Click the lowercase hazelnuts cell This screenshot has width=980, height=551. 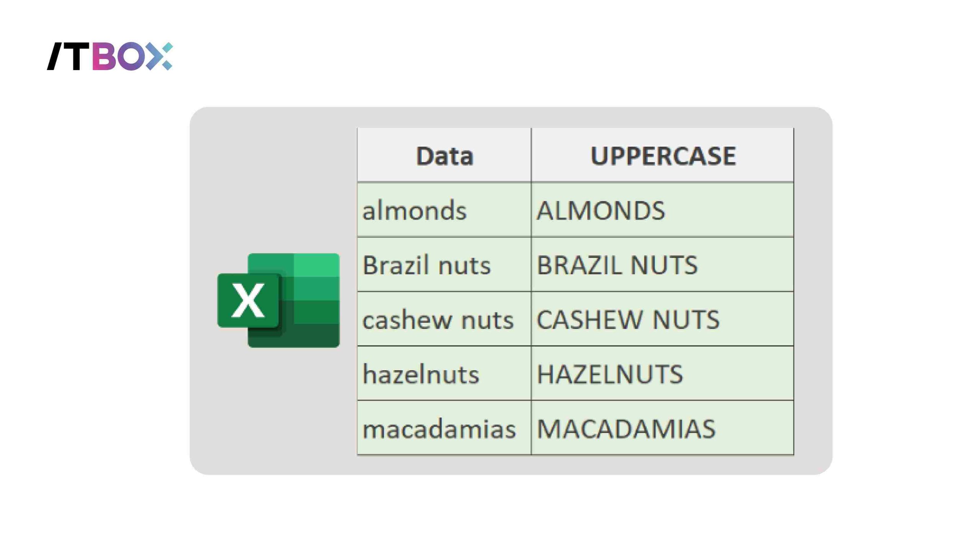point(444,374)
